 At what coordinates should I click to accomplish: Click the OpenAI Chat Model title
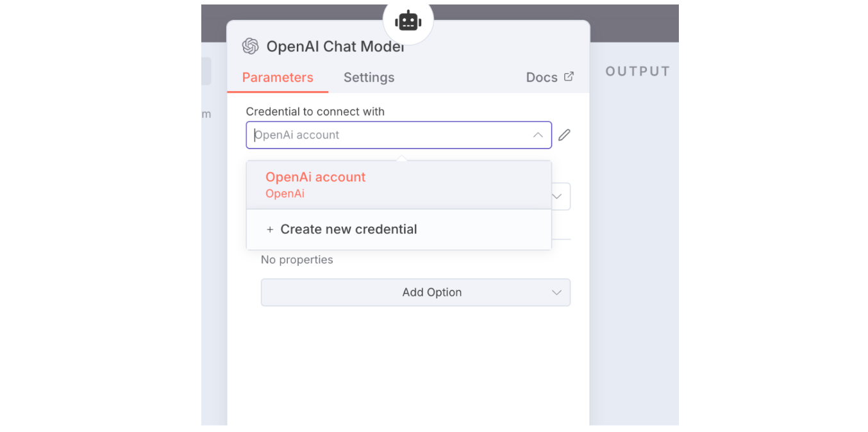[x=335, y=46]
